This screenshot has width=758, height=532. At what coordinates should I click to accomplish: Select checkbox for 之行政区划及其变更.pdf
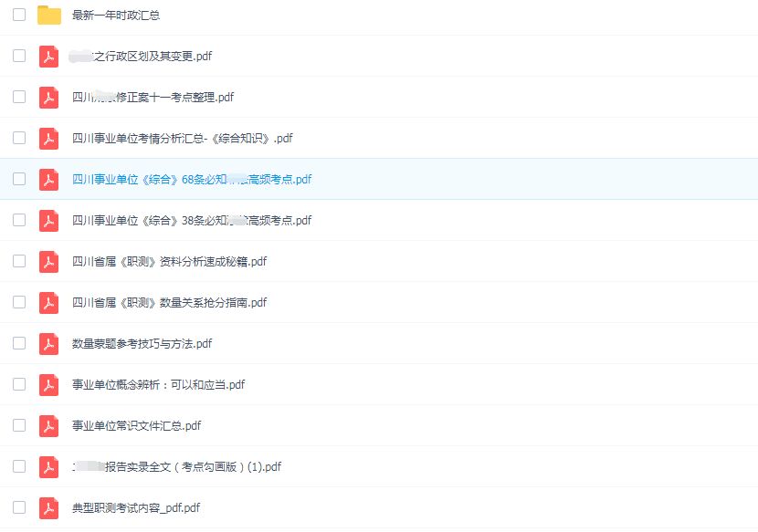pyautogui.click(x=19, y=56)
